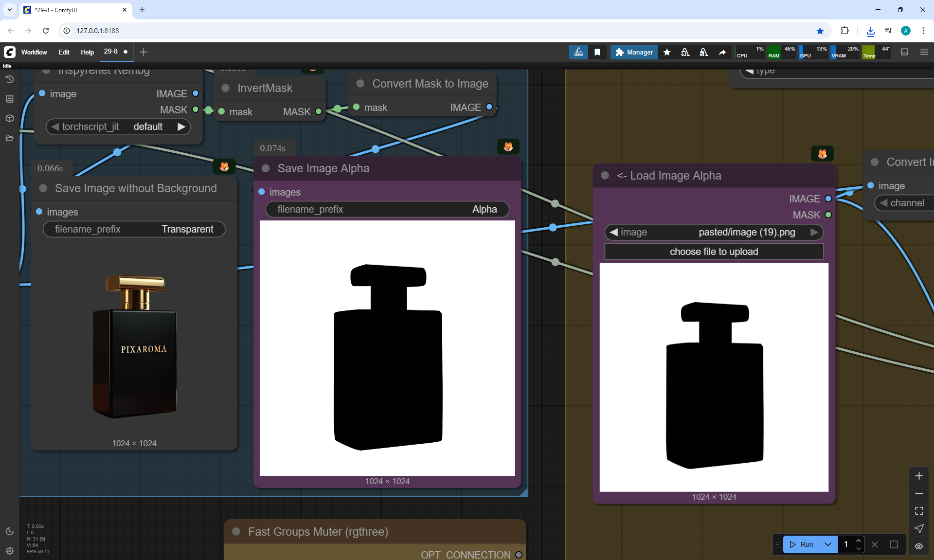Viewport: 934px width, 560px height.
Task: Toggle dark theme moon icon
Action: coord(9,531)
